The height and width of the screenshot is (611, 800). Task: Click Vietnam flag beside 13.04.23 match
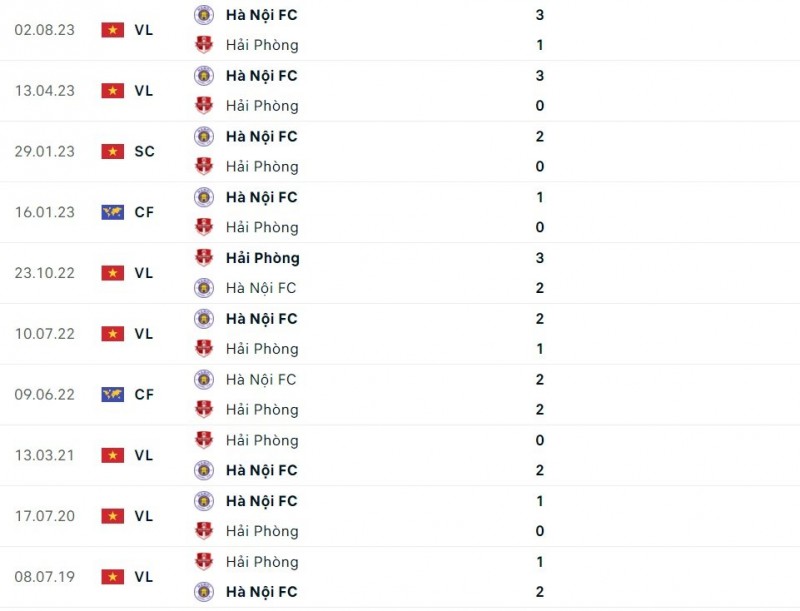pos(112,91)
